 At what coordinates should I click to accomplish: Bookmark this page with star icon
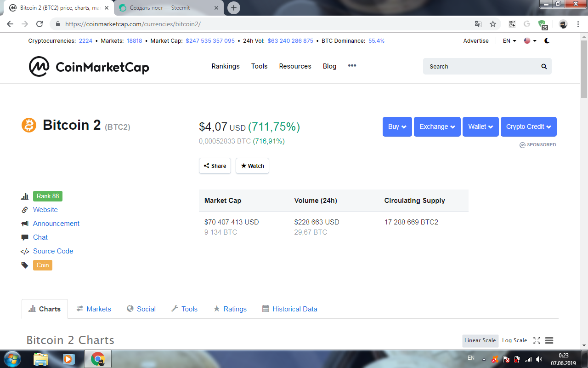(493, 24)
